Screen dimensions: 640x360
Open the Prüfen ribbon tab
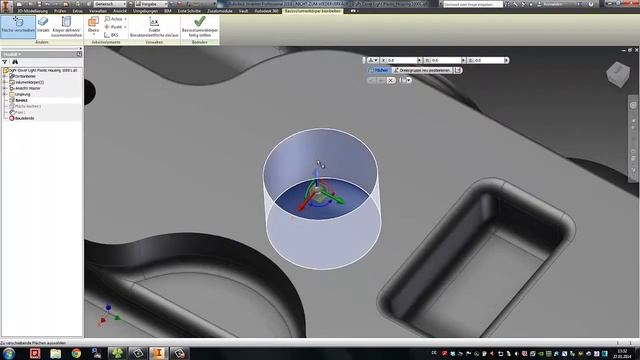60,11
